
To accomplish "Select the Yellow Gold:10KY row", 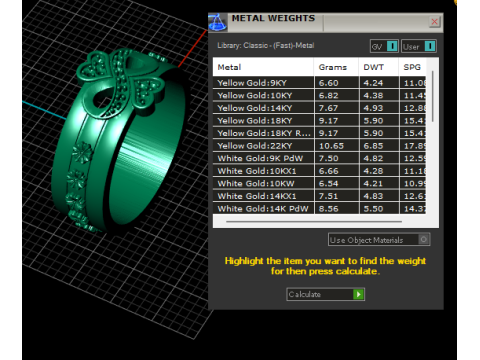I will [319, 95].
